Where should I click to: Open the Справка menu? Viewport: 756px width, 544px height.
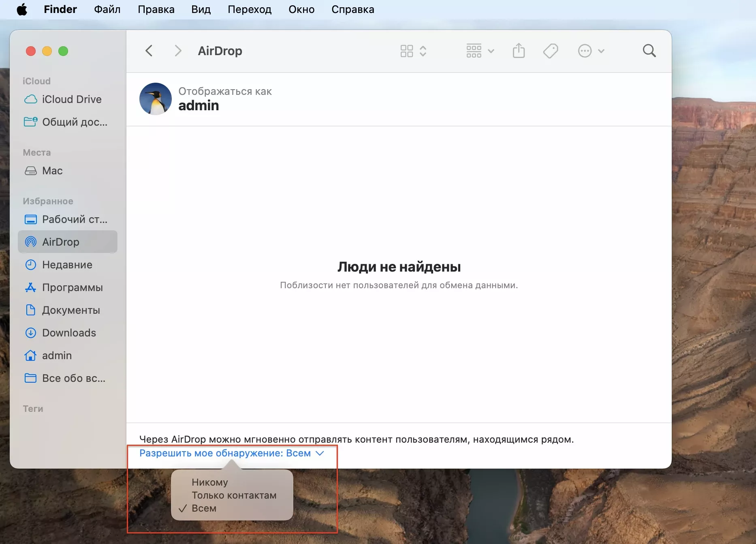[352, 9]
